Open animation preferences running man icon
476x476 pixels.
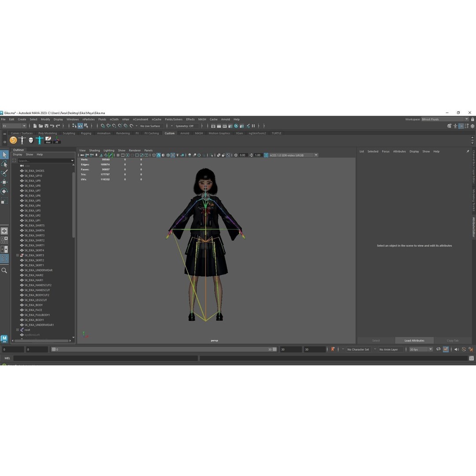(x=471, y=350)
